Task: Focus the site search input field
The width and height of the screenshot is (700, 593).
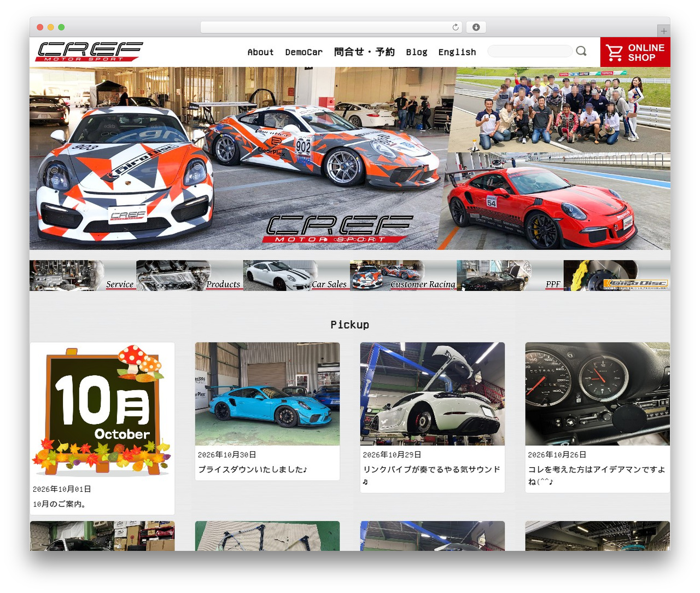Action: tap(529, 51)
